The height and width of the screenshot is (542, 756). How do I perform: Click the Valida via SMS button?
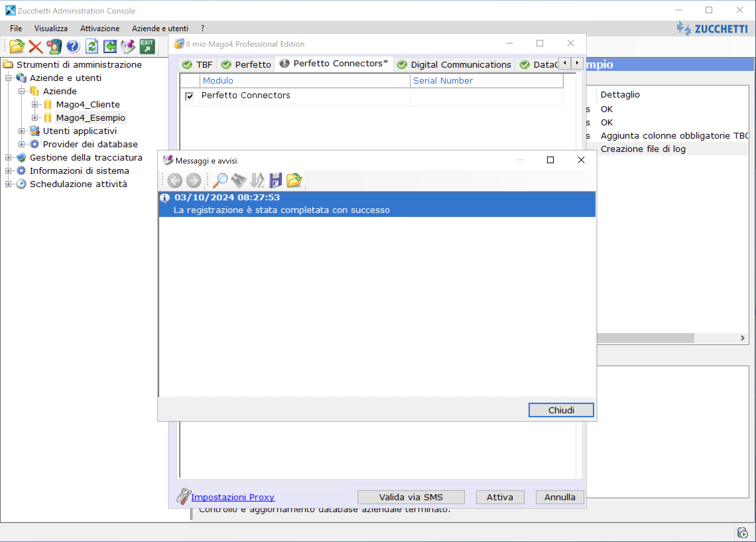click(x=411, y=497)
